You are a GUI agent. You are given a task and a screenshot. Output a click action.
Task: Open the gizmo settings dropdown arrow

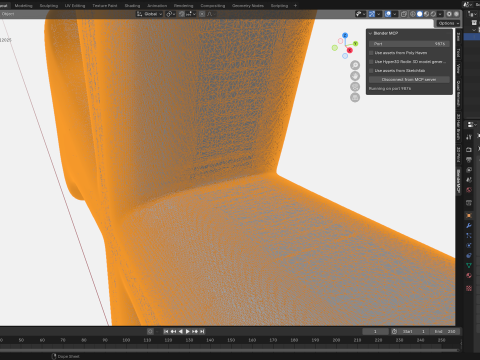[379, 14]
